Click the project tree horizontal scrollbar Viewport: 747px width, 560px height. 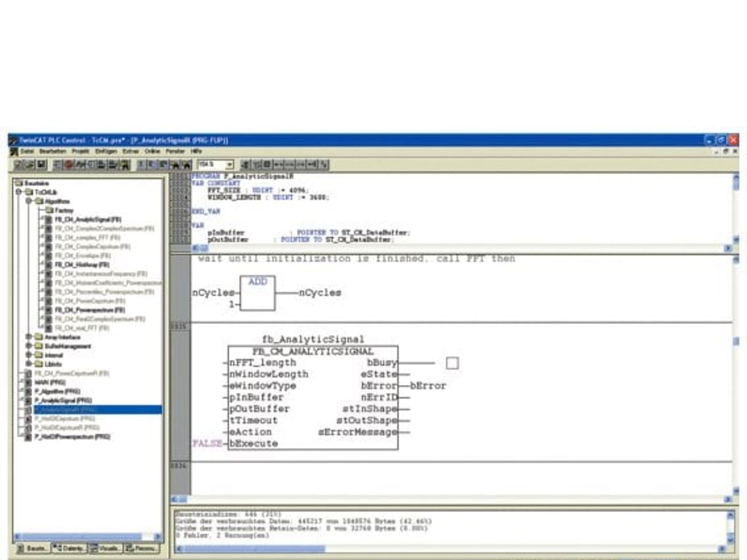click(88, 536)
